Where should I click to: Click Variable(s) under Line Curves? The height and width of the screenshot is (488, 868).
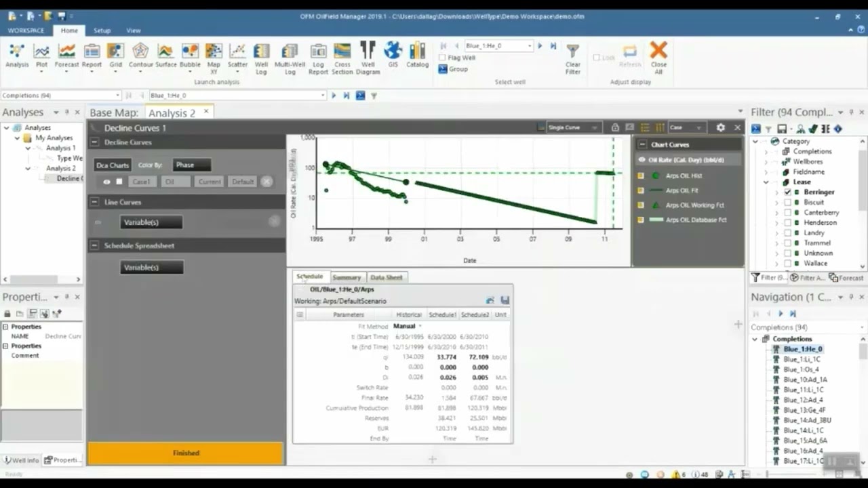pyautogui.click(x=151, y=222)
